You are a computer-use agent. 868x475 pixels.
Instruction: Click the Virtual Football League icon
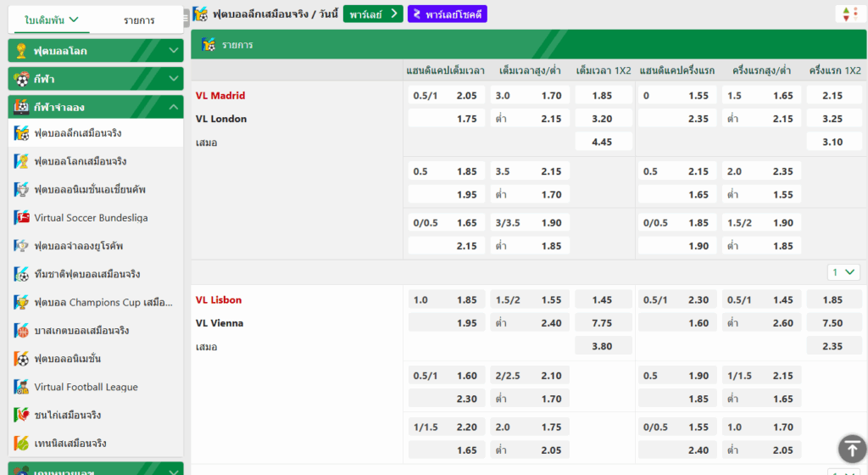point(21,387)
